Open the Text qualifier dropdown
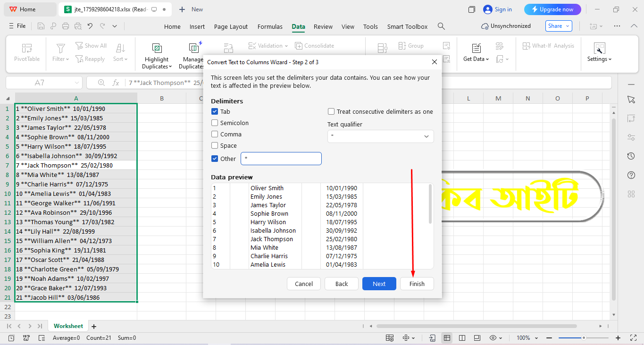The height and width of the screenshot is (345, 644). 380,136
